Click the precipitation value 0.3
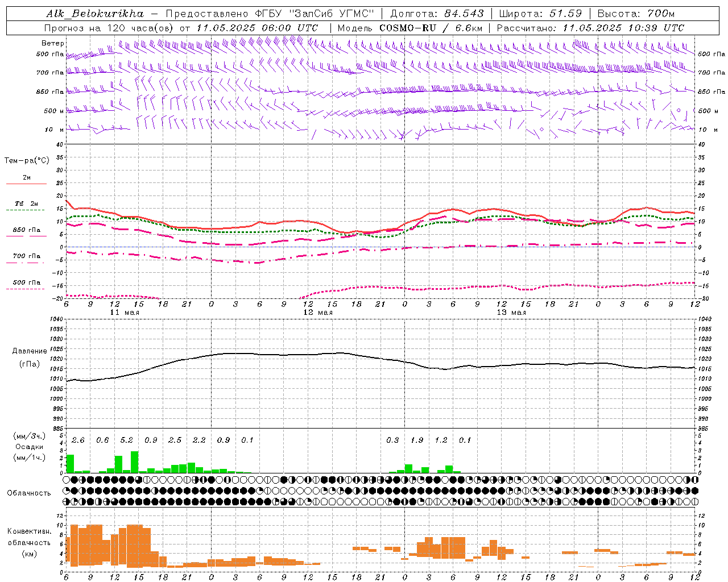The width and height of the screenshot is (728, 582). pos(392,440)
